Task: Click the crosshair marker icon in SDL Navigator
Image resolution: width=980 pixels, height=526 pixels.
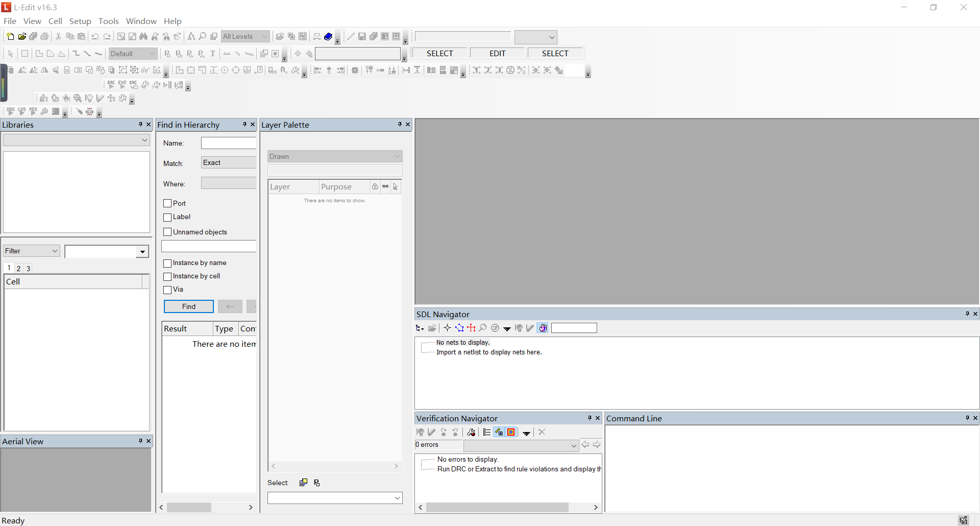Action: 447,328
